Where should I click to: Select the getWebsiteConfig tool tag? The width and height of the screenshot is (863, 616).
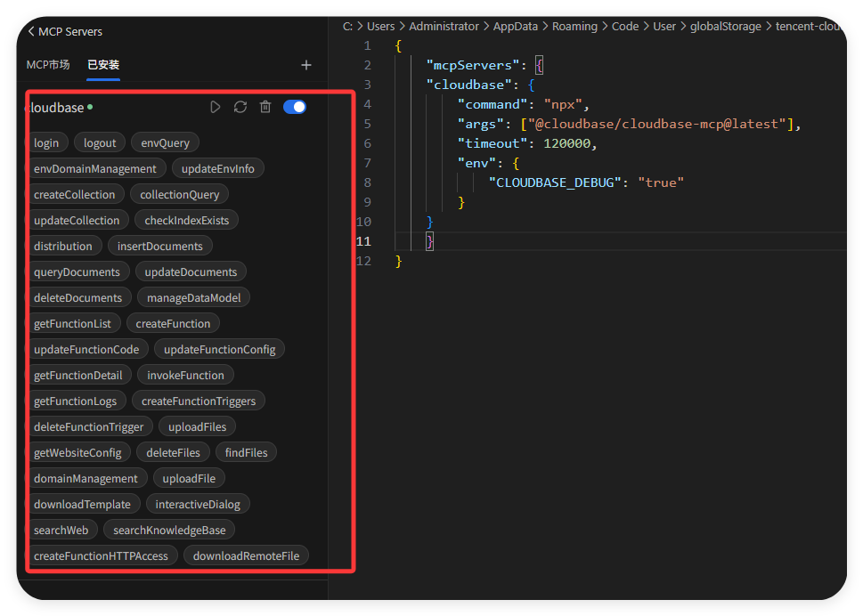tap(78, 453)
